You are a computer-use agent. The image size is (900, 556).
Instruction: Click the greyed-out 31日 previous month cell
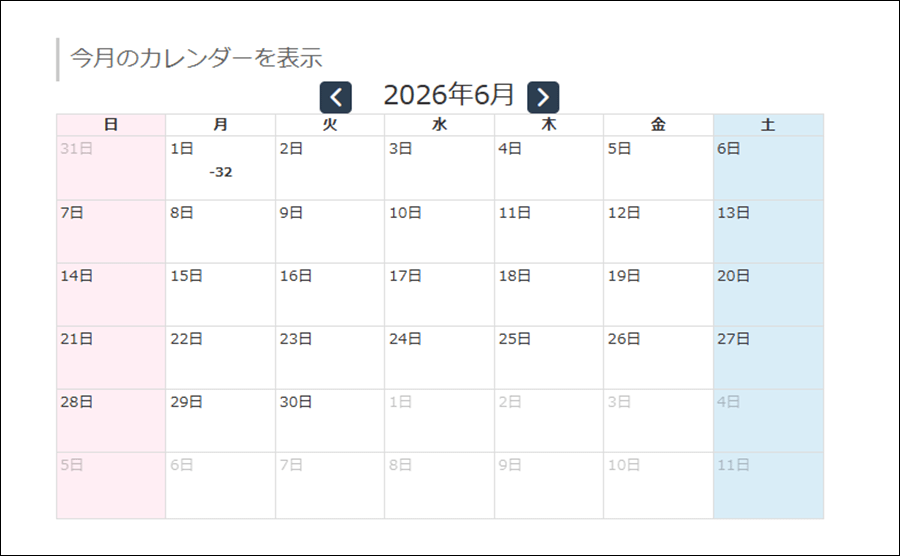(x=111, y=168)
